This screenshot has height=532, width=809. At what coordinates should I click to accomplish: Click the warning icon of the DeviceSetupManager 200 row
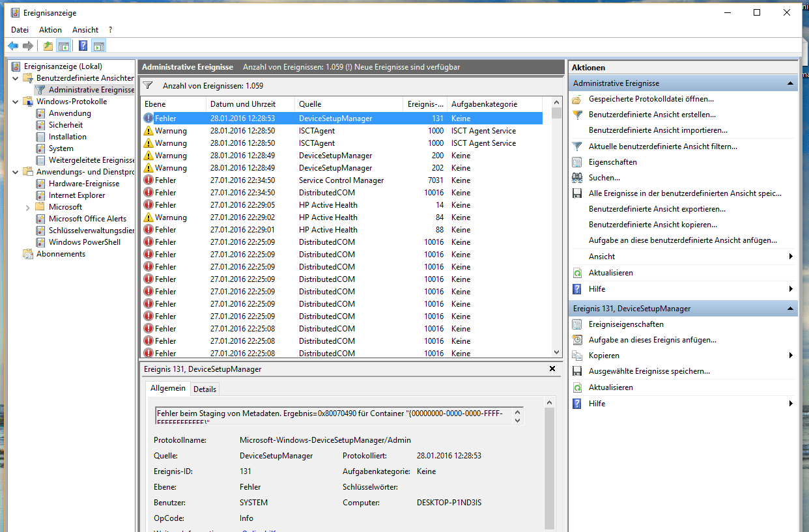(149, 156)
